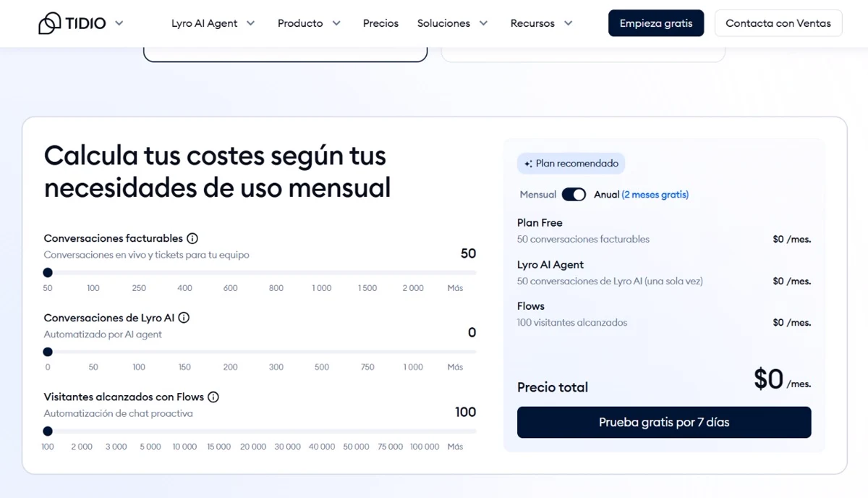Expand the Lyro AI Agent menu chevron
The width and height of the screenshot is (868, 498).
[x=250, y=23]
